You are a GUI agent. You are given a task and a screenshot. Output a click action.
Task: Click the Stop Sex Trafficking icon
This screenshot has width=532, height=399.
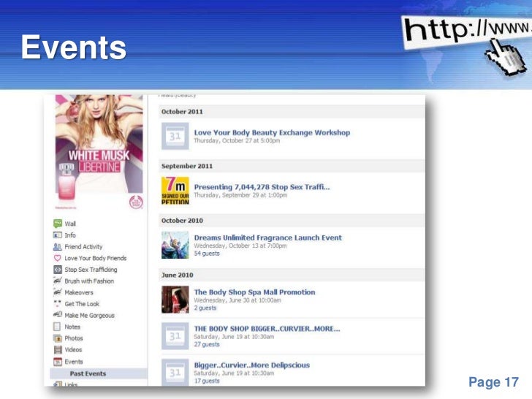point(58,270)
